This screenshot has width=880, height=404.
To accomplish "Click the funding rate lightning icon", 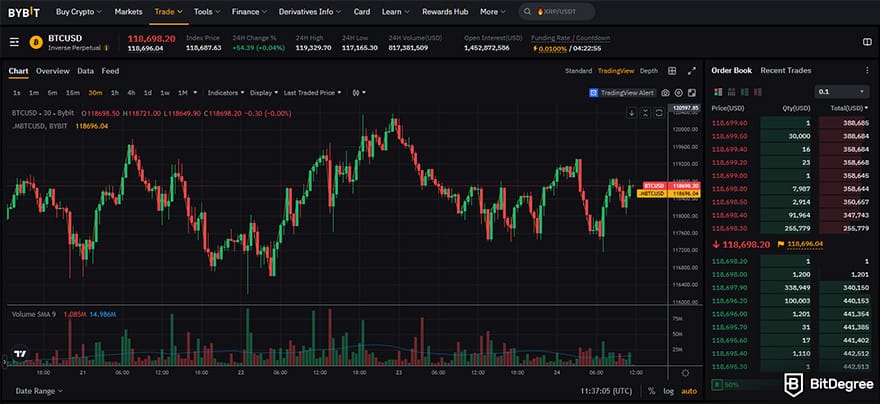I will (x=535, y=48).
